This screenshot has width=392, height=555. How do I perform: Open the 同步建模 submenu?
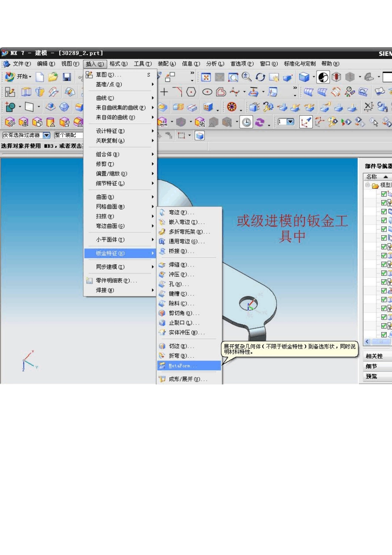coord(120,267)
